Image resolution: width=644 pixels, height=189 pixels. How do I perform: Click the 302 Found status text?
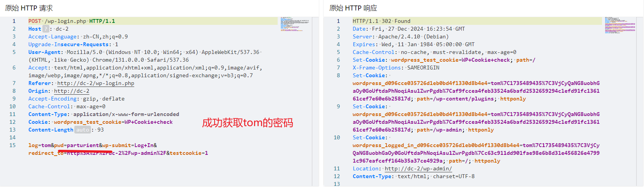pyautogui.click(x=396, y=21)
